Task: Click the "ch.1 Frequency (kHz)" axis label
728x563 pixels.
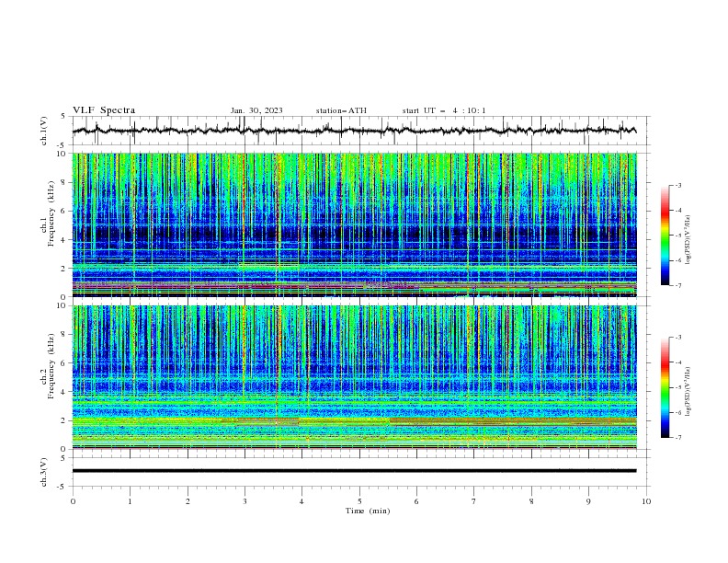Action: (48, 213)
